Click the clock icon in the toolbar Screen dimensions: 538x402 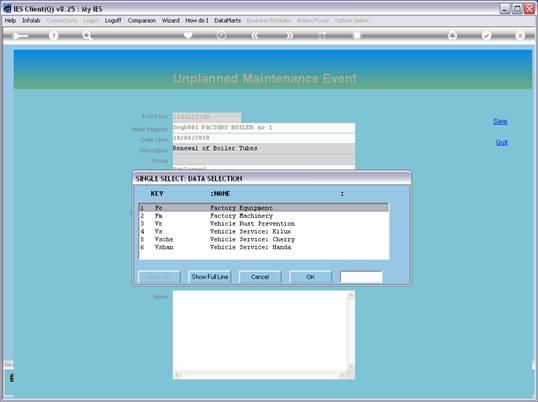coord(221,35)
